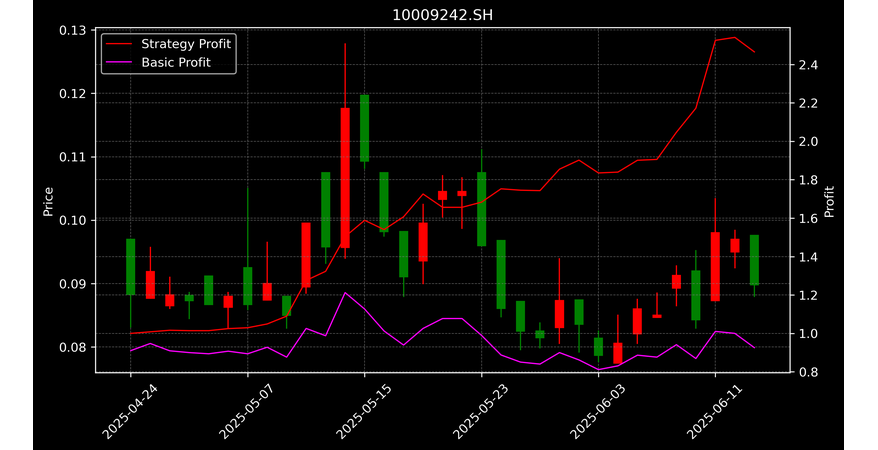Click the Price axis label
The image size is (878, 450).
[x=48, y=201]
